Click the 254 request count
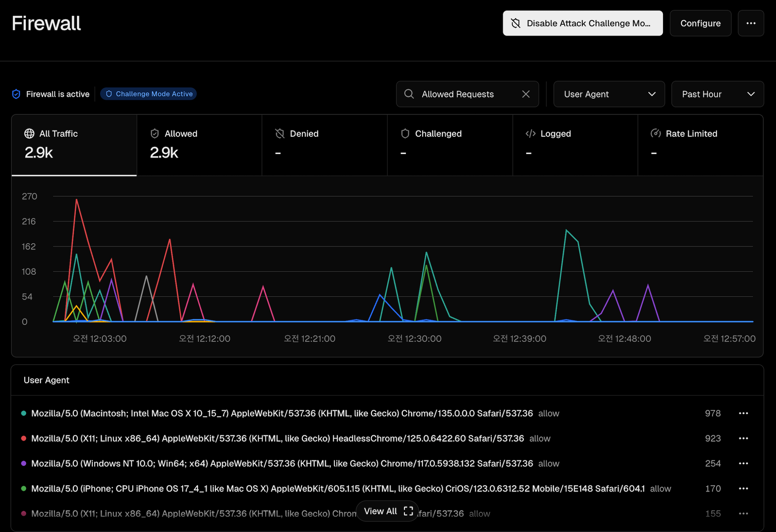The width and height of the screenshot is (776, 532). pyautogui.click(x=713, y=464)
